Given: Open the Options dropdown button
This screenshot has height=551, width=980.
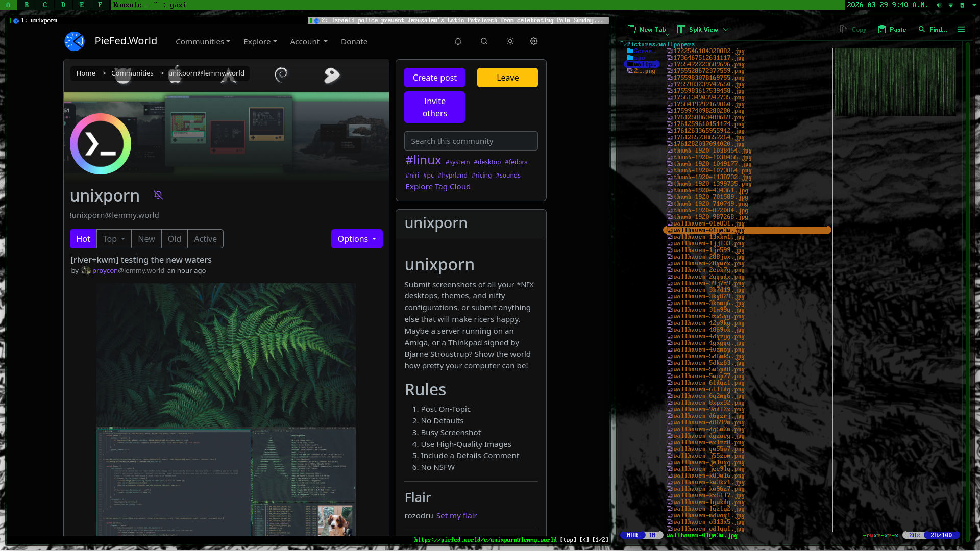Looking at the screenshot, I should 357,239.
